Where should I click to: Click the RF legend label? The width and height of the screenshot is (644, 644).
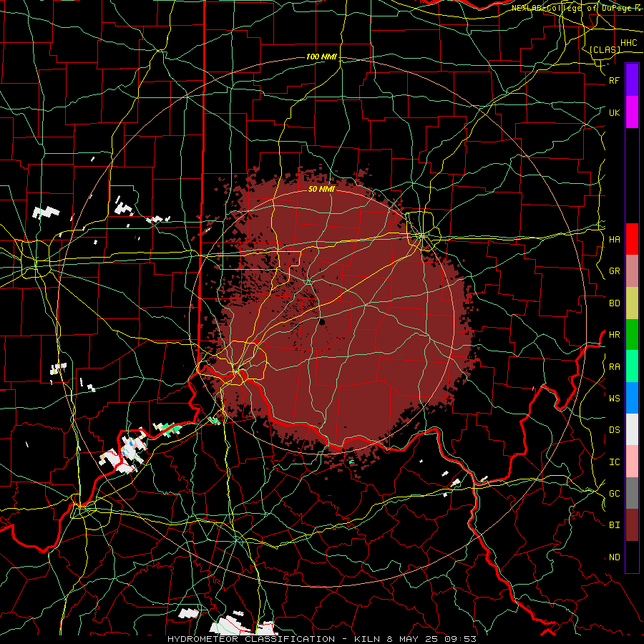[x=614, y=80]
